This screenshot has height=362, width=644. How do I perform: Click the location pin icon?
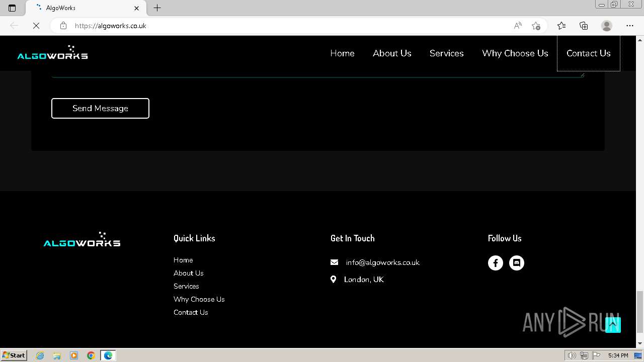pos(333,279)
